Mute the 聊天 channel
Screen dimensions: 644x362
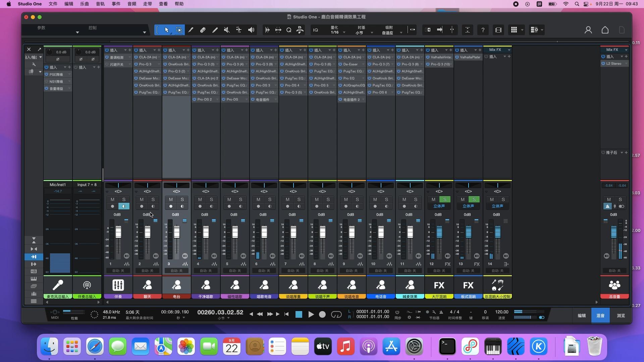tap(142, 199)
